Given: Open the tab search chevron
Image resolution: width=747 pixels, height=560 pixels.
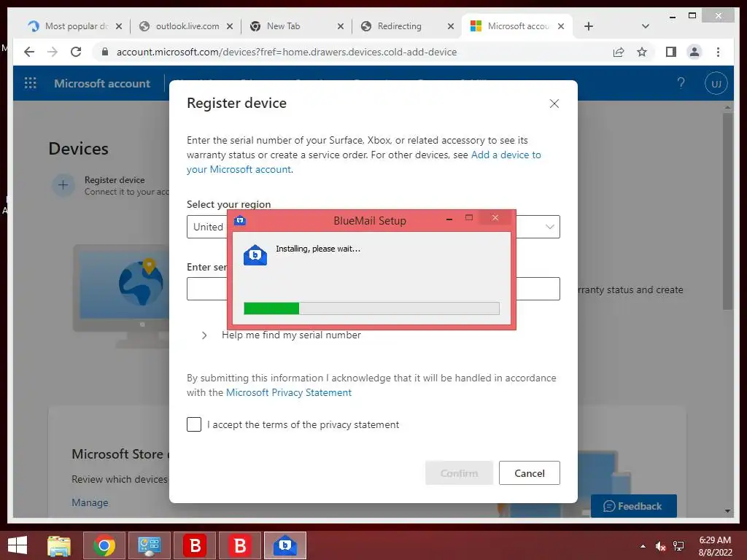Looking at the screenshot, I should [646, 26].
